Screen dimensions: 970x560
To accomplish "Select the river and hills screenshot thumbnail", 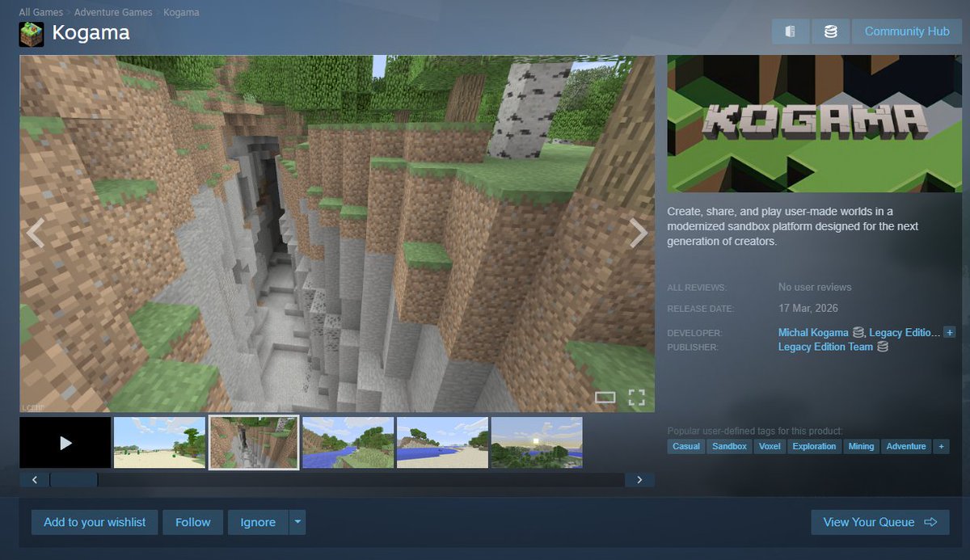I will [x=348, y=443].
